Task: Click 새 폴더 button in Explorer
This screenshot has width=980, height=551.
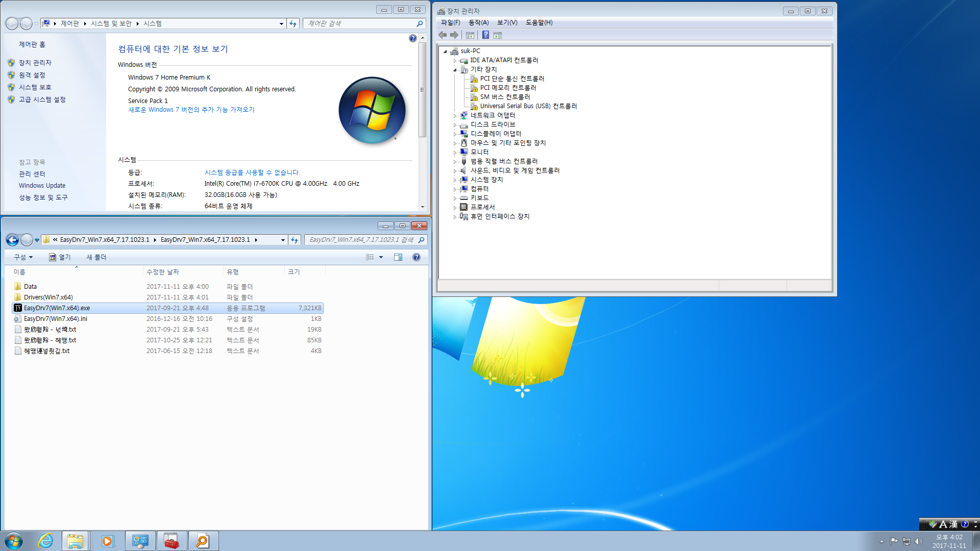Action: click(x=96, y=257)
